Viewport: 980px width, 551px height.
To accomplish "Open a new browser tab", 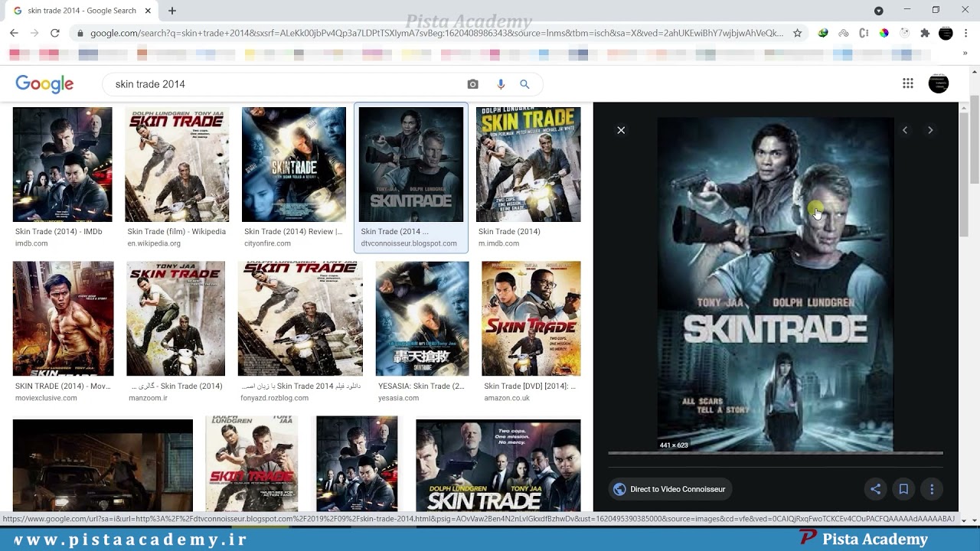I will coord(172,11).
